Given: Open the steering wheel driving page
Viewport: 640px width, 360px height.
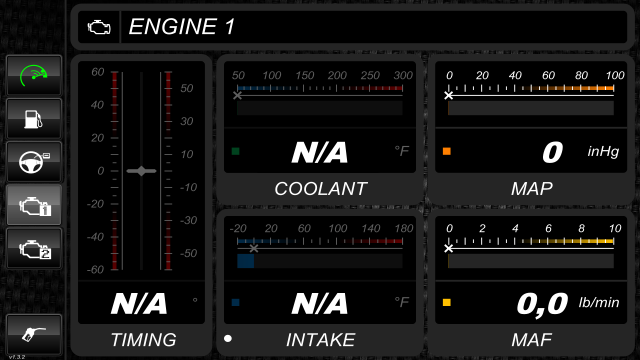Looking at the screenshot, I should 34,162.
